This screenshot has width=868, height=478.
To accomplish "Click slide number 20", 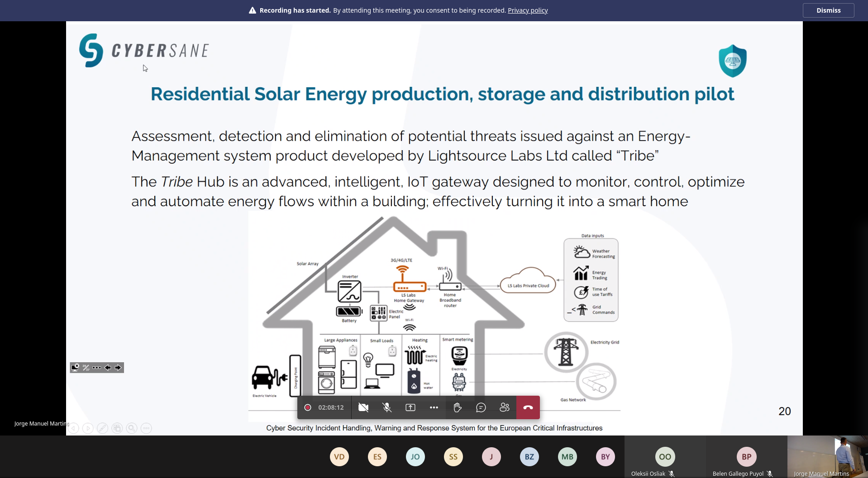I will point(785,411).
